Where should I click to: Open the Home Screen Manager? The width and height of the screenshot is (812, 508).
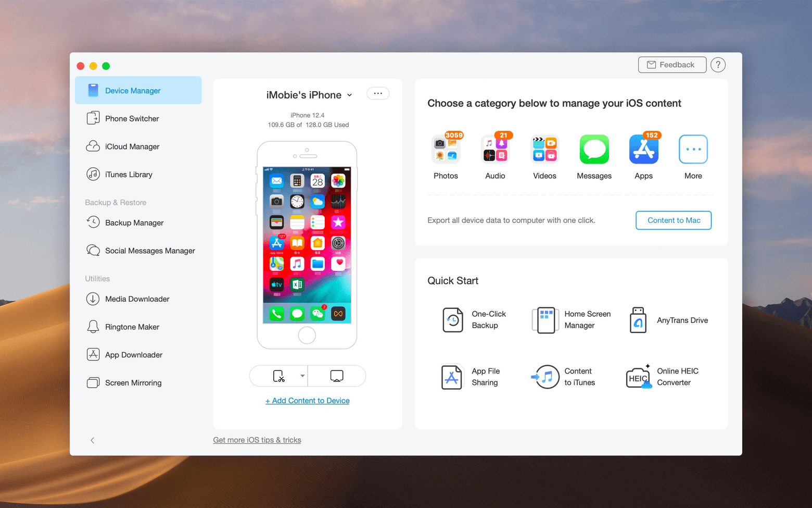570,320
